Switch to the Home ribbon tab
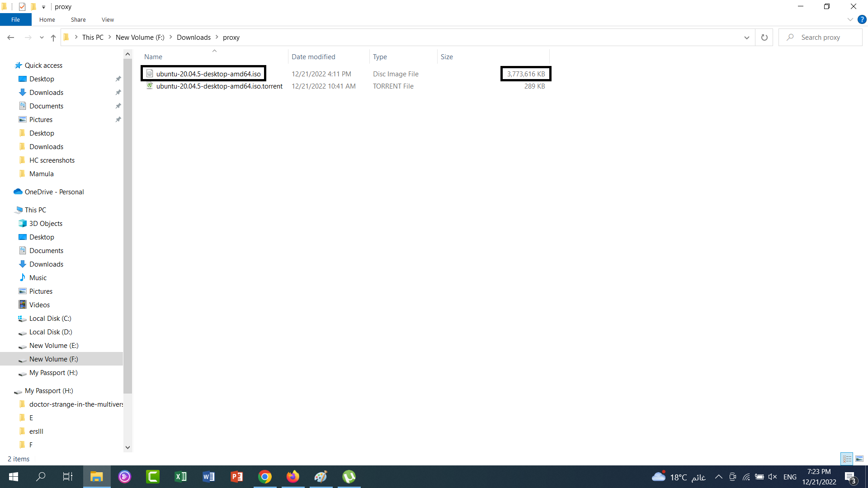Viewport: 868px width, 488px height. [x=47, y=19]
